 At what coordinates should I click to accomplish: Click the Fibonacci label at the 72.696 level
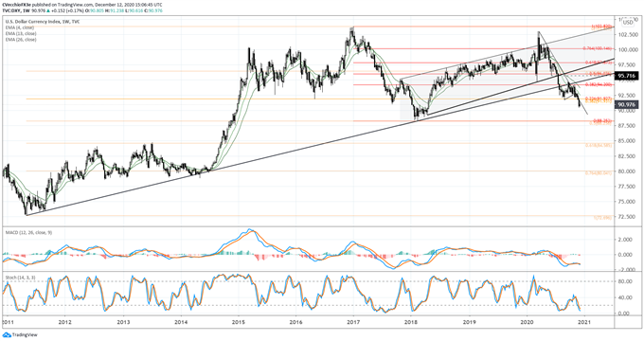point(602,218)
